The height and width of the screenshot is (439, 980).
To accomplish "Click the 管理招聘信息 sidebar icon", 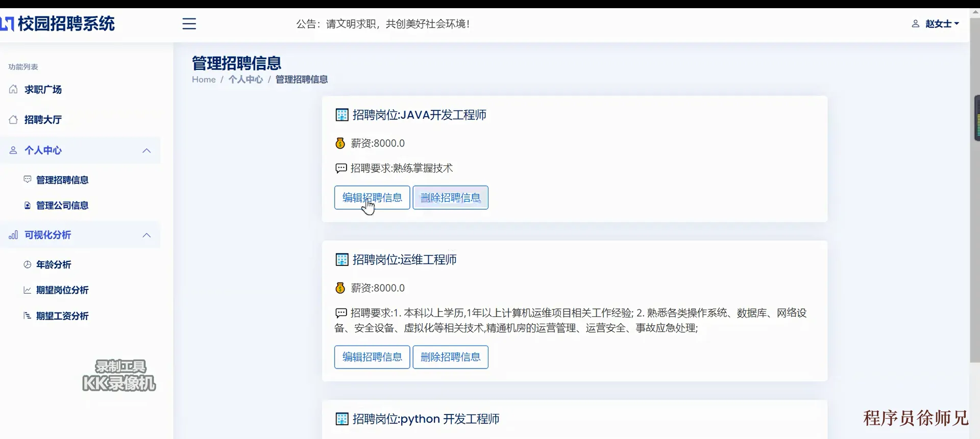I will pyautogui.click(x=28, y=180).
